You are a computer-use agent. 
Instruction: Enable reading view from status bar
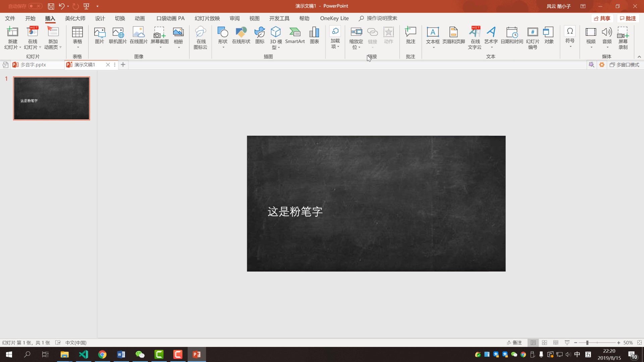555,343
